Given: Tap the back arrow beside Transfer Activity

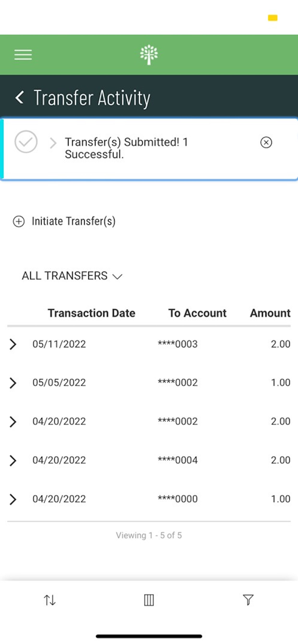Looking at the screenshot, I should (19, 97).
